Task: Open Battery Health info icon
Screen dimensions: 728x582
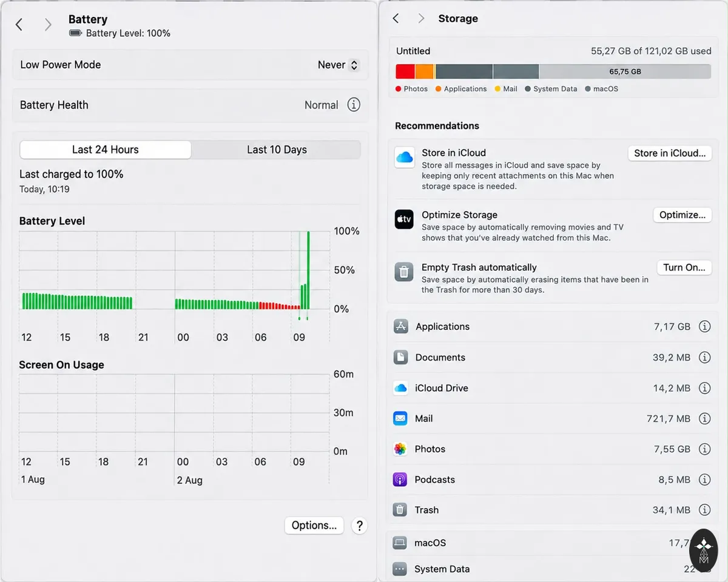Action: (x=354, y=105)
